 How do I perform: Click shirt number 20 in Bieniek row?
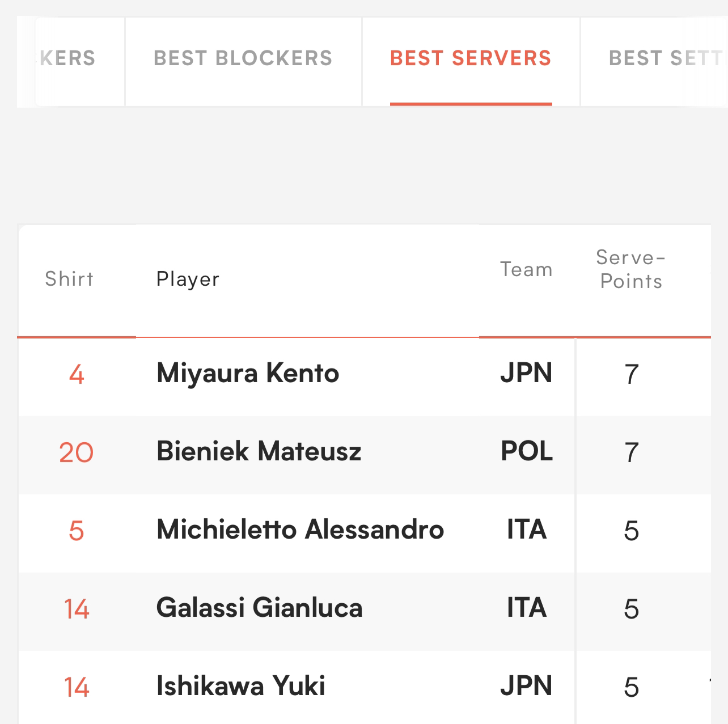77,452
